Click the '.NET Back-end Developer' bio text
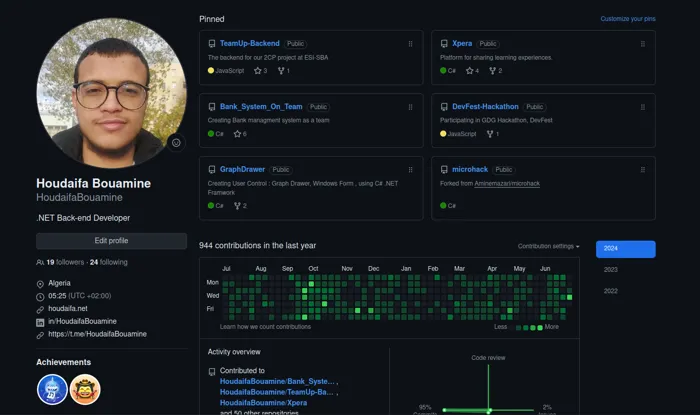This screenshot has height=415, width=700. pos(83,218)
